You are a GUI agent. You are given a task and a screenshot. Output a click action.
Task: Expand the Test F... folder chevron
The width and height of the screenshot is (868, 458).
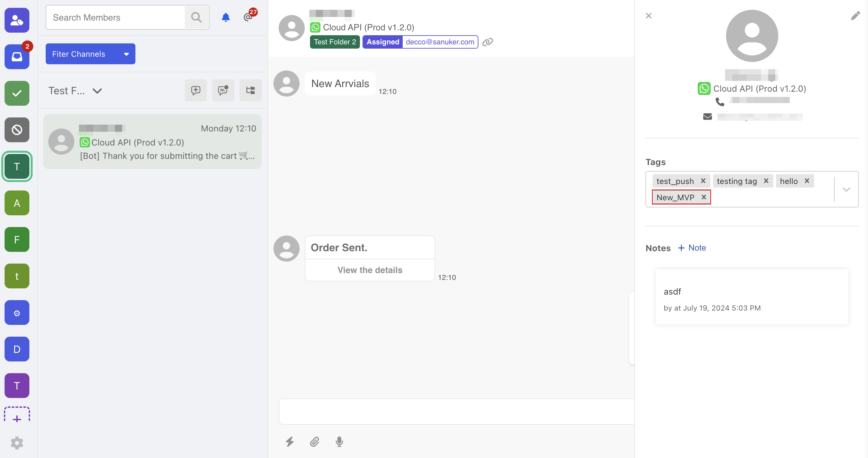[97, 91]
